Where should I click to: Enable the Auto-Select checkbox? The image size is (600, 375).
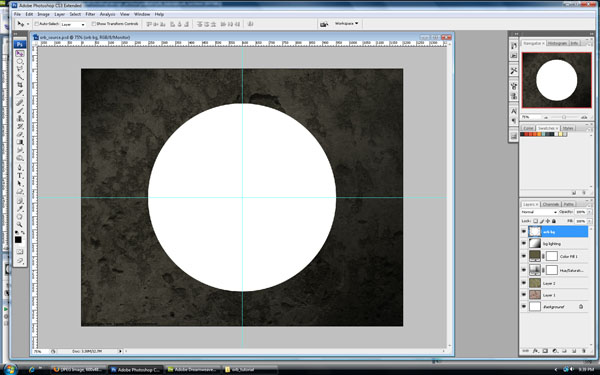37,24
